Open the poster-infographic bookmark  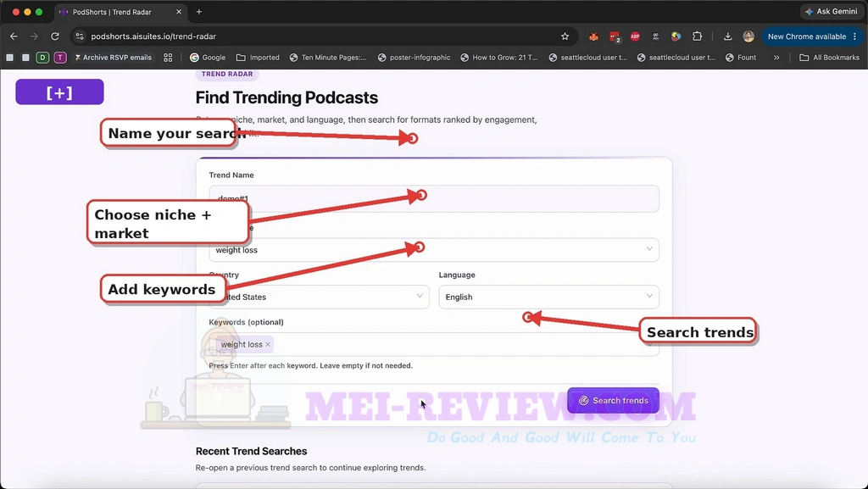click(414, 58)
